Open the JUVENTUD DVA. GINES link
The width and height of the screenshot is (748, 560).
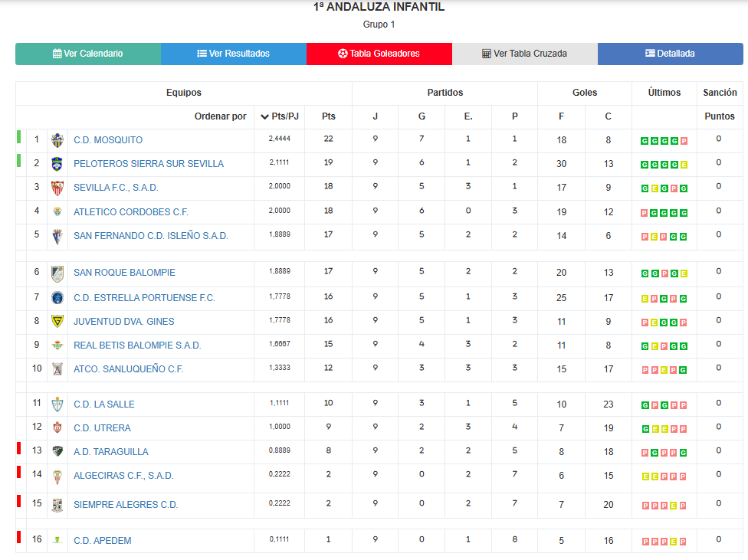123,322
